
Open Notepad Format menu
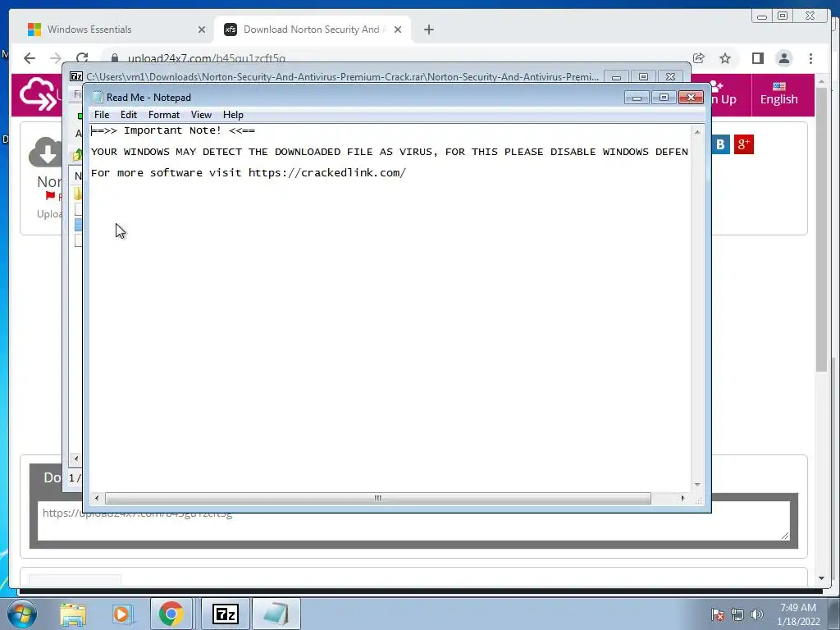coord(164,115)
